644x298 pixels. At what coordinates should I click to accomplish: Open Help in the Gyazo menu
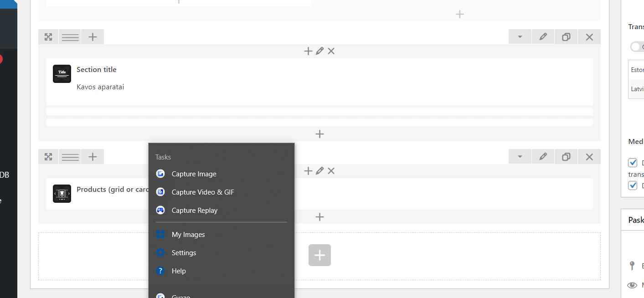(x=222, y=271)
